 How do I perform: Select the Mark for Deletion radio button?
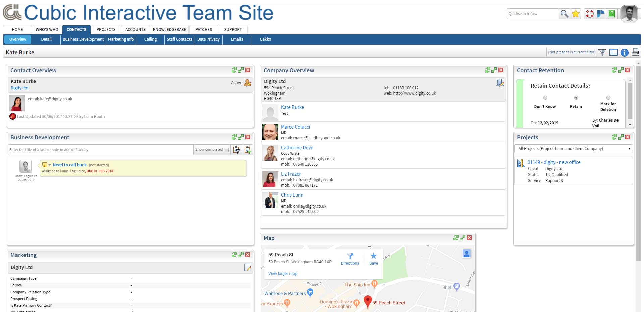coord(608,98)
